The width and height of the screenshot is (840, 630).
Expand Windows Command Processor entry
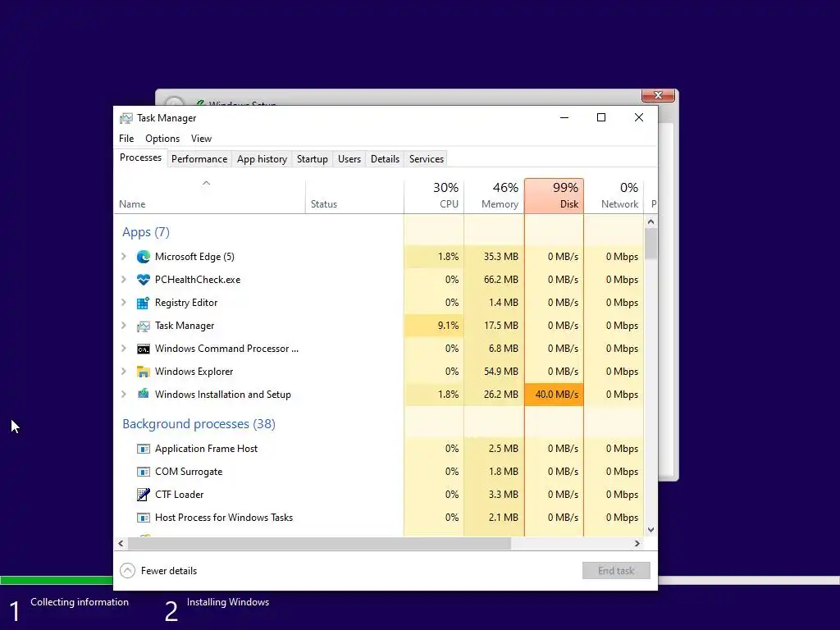tap(124, 349)
